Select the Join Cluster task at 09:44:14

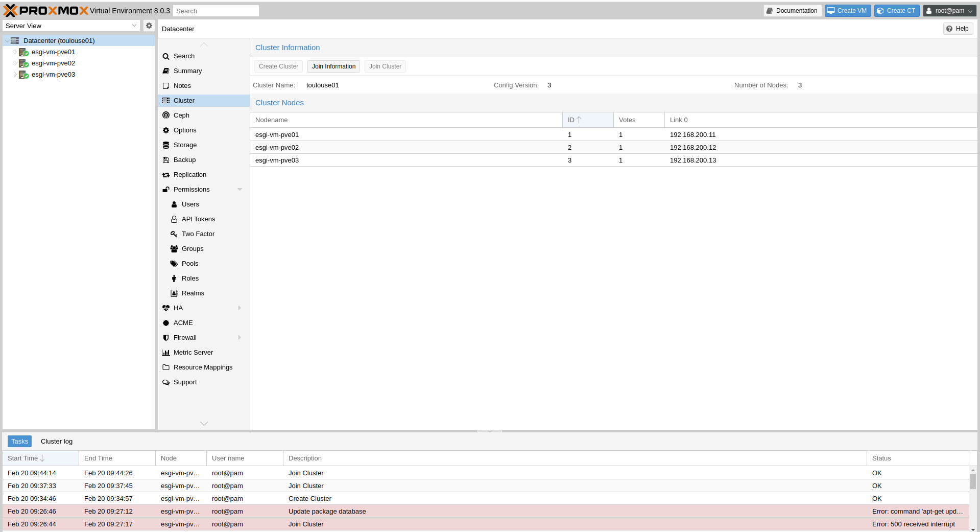(486, 473)
